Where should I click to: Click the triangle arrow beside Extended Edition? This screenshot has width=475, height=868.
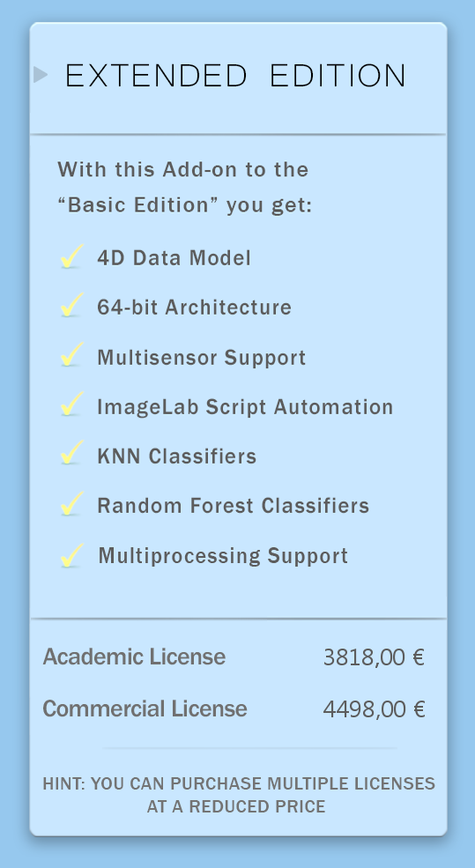point(41,74)
